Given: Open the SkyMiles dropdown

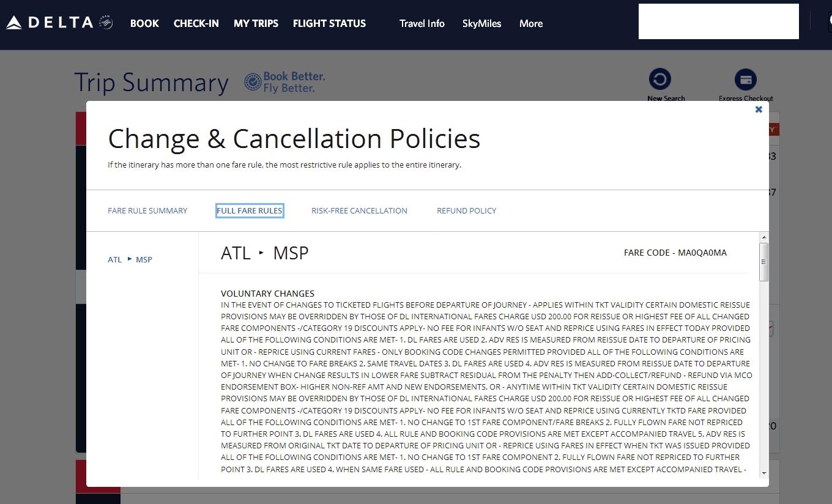Looking at the screenshot, I should (481, 23).
